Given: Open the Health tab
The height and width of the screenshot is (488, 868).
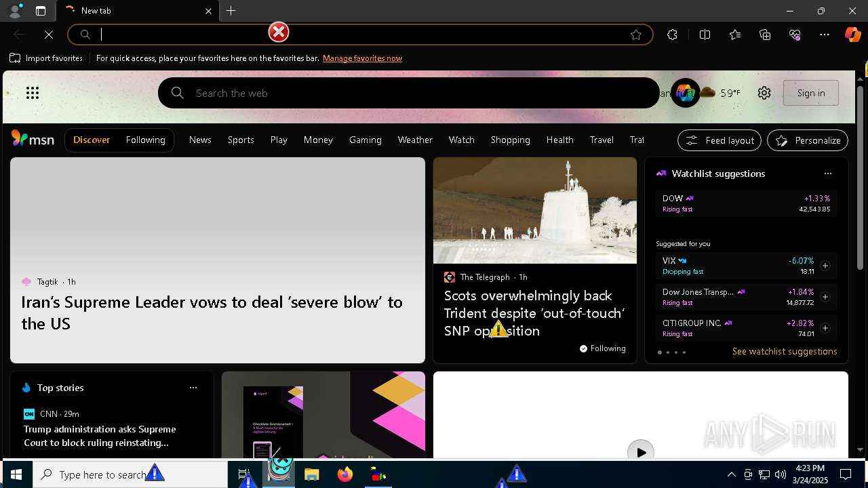Looking at the screenshot, I should 560,140.
